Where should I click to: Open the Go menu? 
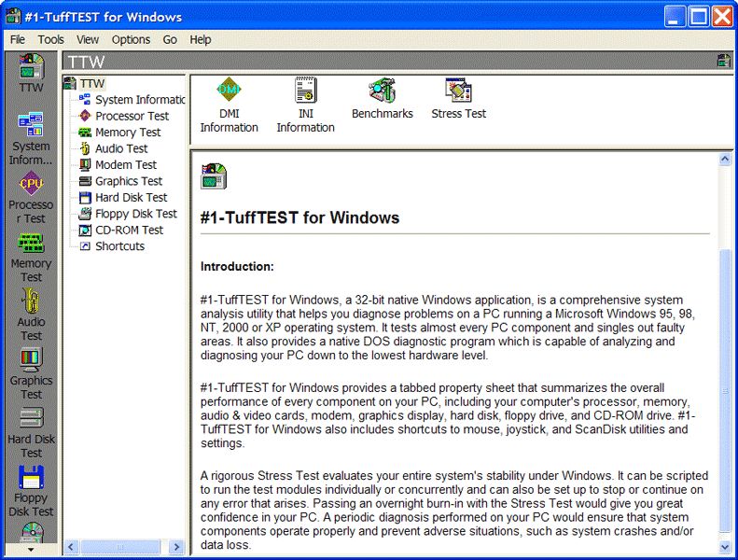170,39
